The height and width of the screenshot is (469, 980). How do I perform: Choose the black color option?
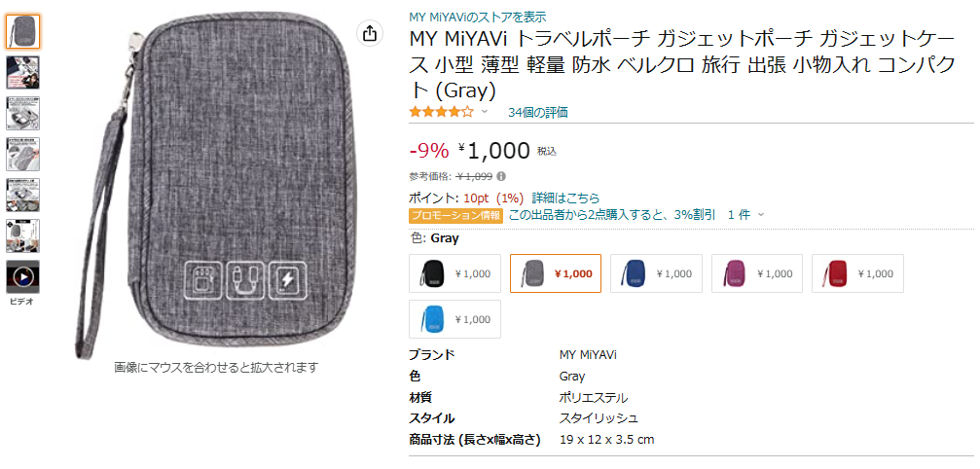click(x=455, y=273)
